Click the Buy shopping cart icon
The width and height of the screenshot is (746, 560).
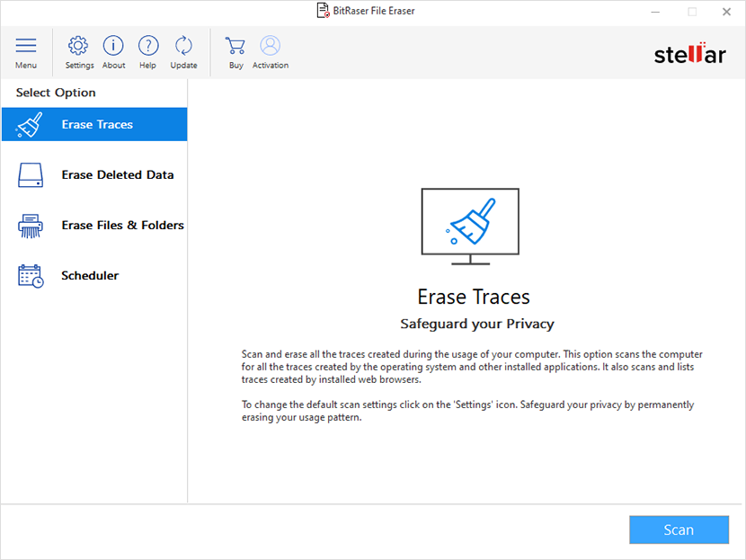coord(235,51)
